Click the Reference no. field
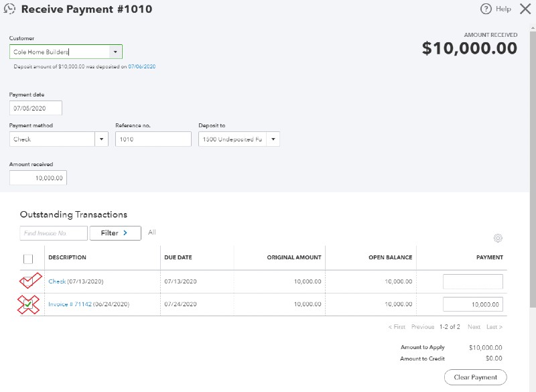The image size is (536, 392). click(x=153, y=139)
